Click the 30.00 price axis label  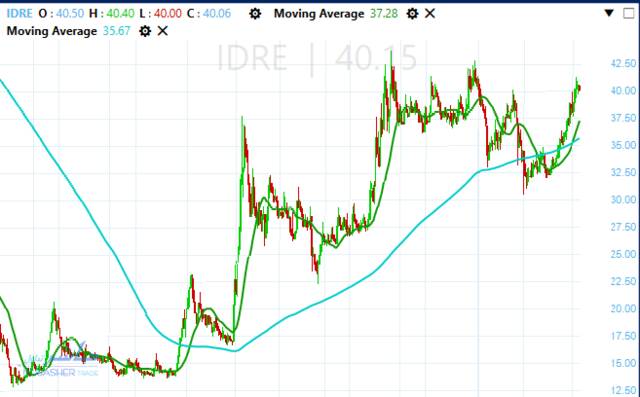point(623,200)
